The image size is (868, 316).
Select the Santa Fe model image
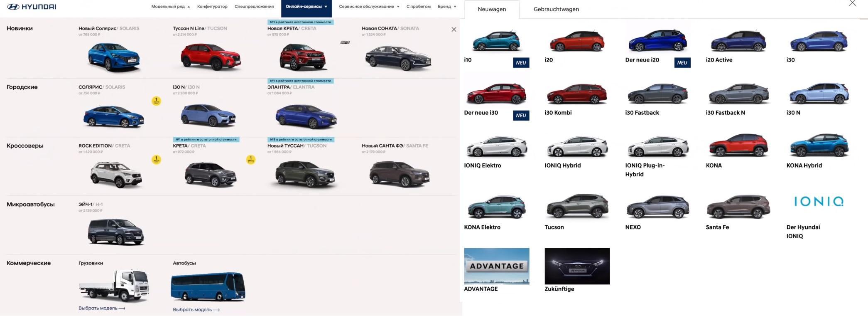[738, 207]
